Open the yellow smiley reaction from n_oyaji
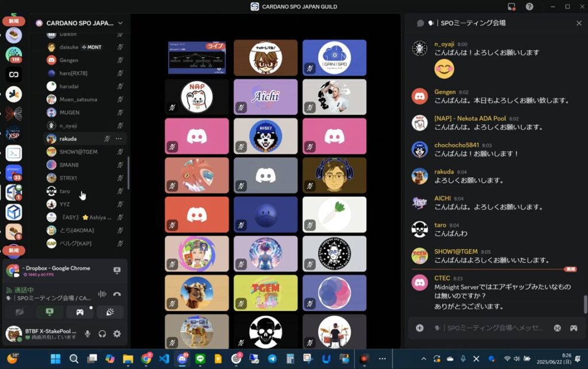 [x=444, y=69]
